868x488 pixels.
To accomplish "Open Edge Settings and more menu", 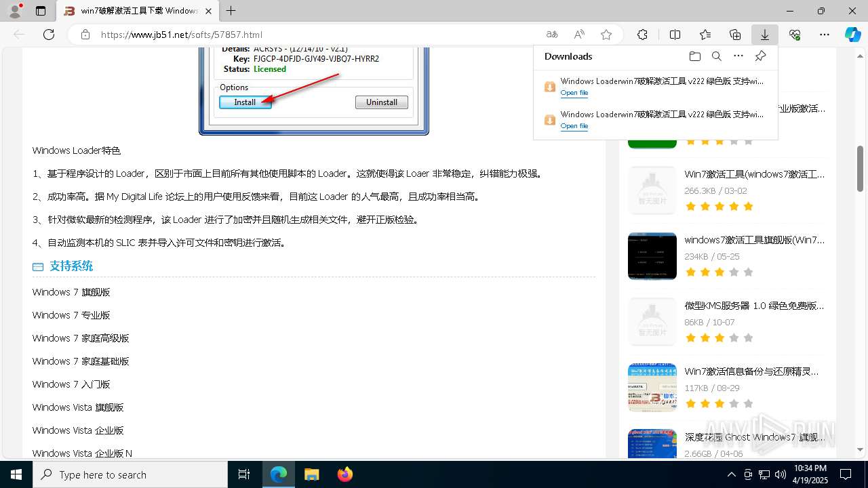I will [x=825, y=35].
